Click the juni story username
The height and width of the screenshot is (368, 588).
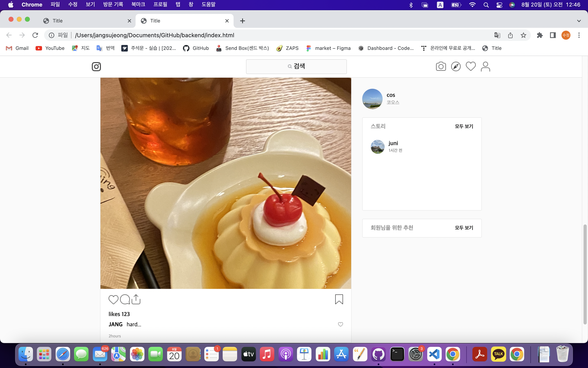[393, 143]
